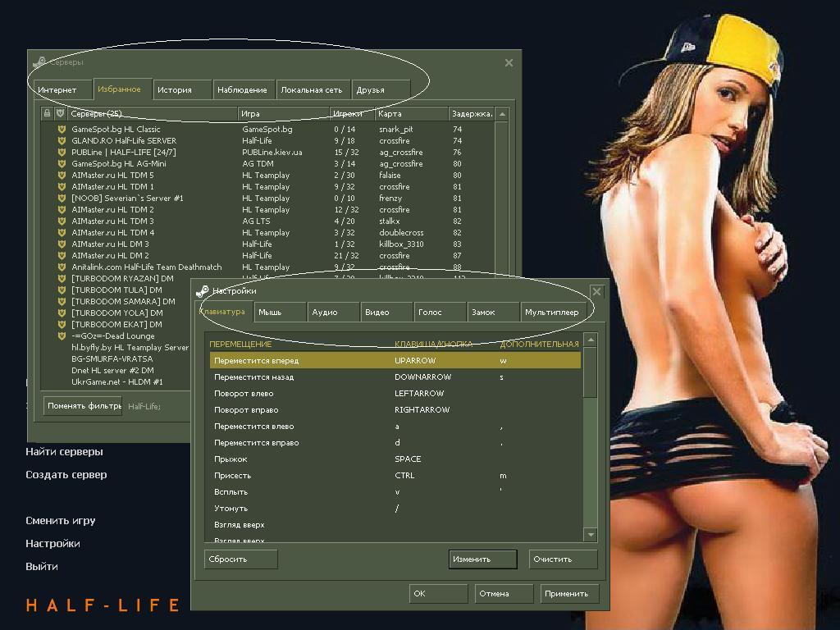Viewport: 840px width, 630px height.
Task: Select the Прыжок binding row
Action: coord(395,459)
